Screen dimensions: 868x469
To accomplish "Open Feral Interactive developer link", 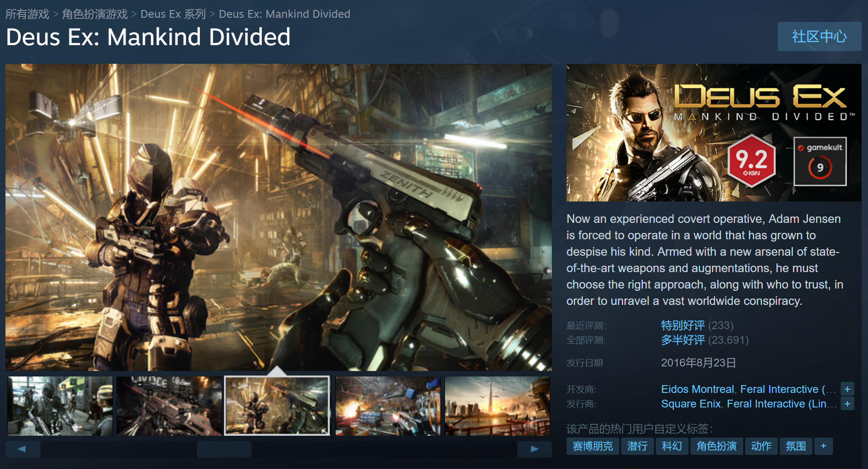I will pos(788,389).
